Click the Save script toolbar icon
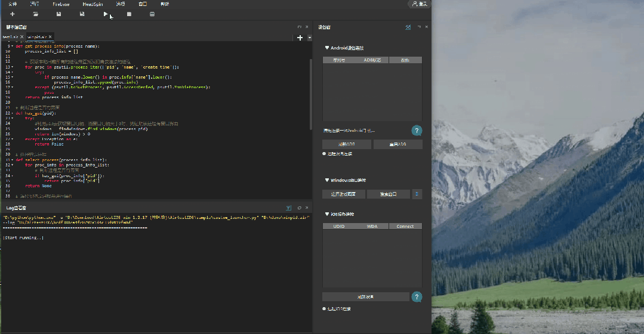The image size is (644, 334). [x=58, y=14]
